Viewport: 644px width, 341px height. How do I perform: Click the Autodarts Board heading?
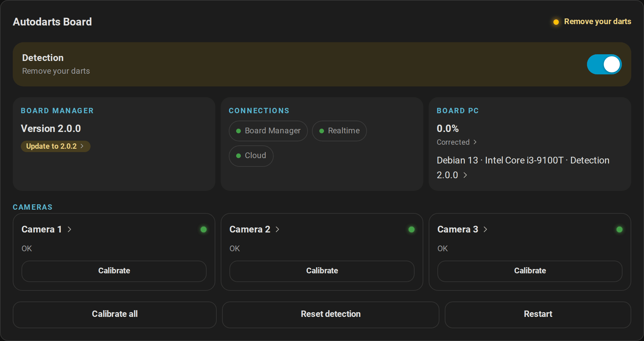pos(52,22)
